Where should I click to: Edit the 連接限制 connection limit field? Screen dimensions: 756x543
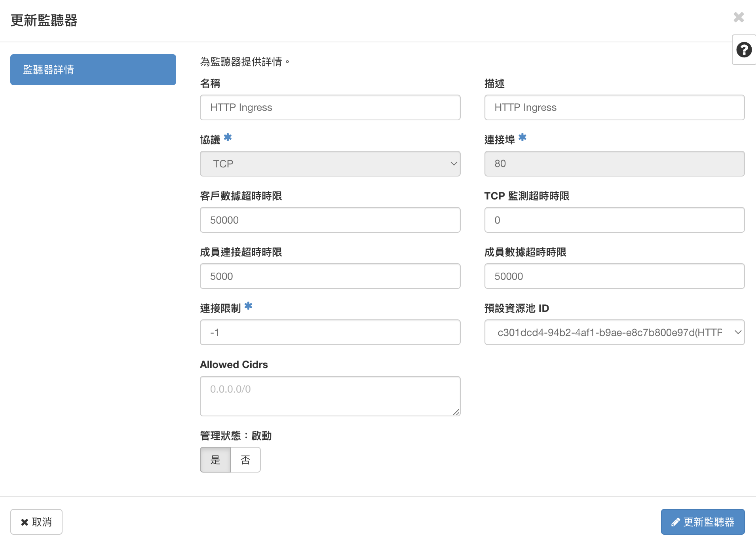(x=330, y=332)
